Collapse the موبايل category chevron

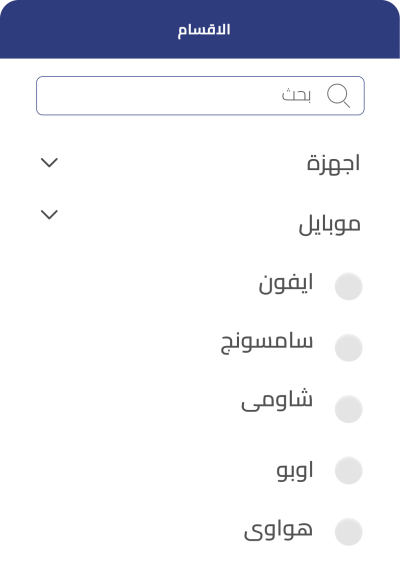[49, 215]
